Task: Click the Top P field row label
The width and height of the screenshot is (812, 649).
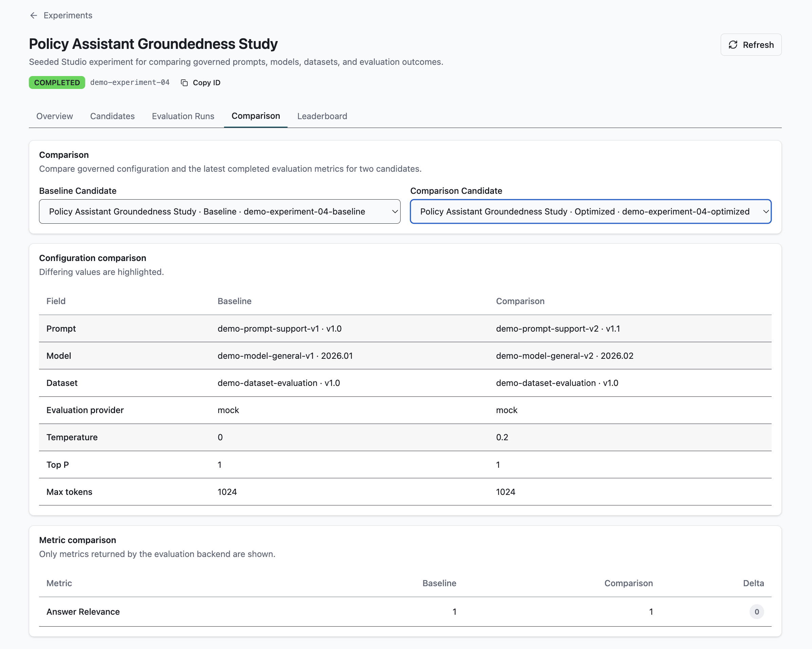Action: [x=58, y=465]
